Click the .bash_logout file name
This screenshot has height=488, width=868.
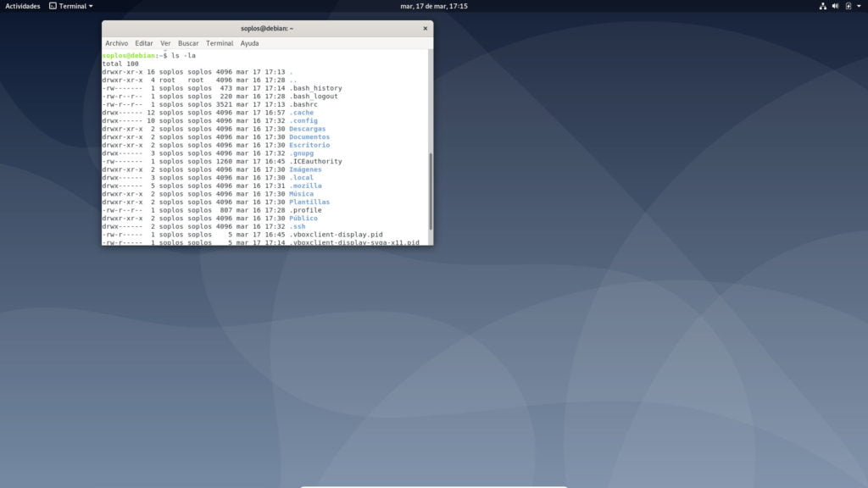click(x=314, y=97)
